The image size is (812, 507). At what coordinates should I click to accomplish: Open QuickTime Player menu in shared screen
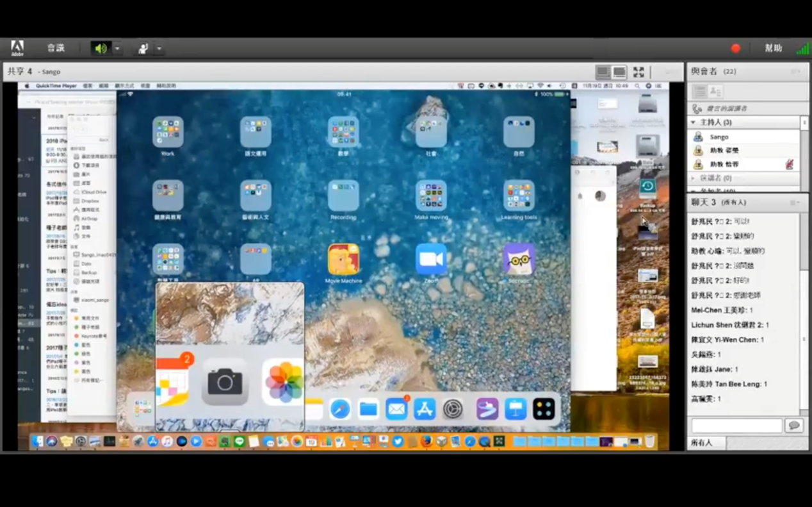56,86
